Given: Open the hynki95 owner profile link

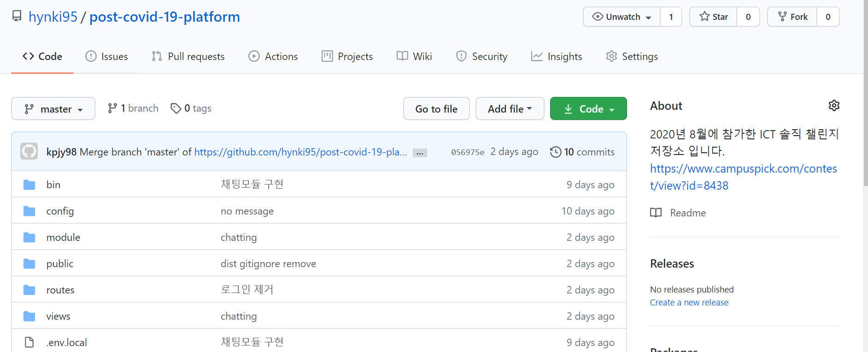Looking at the screenshot, I should (53, 17).
